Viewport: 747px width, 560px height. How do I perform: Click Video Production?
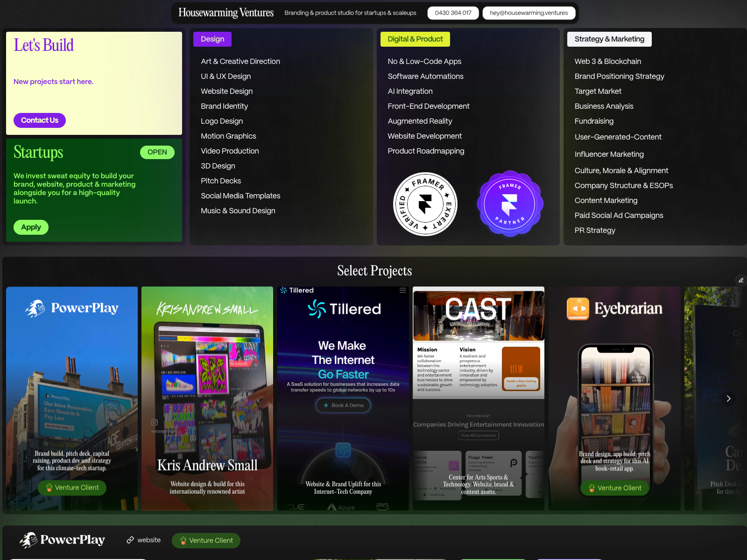click(230, 151)
